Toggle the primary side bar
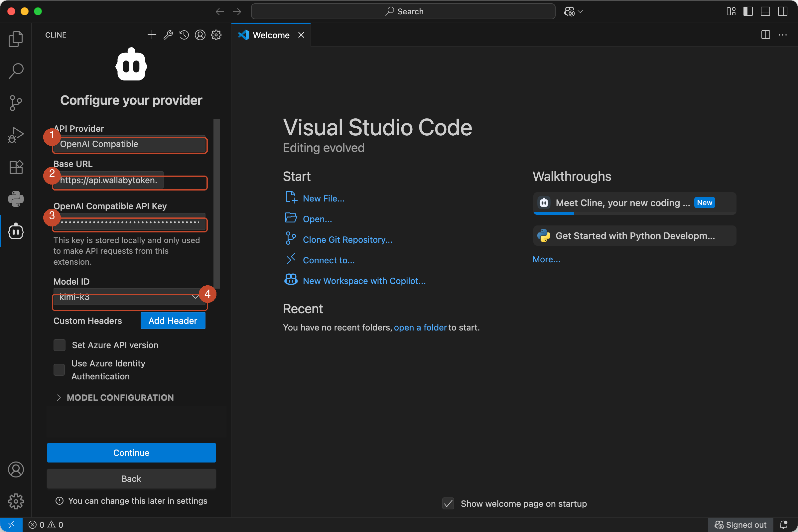Screen dimensions: 798x532 tap(748, 12)
